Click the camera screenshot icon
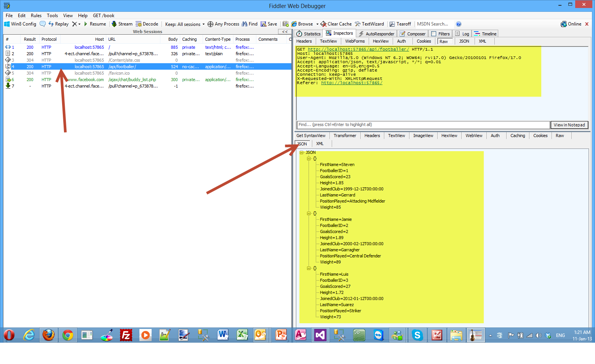This screenshot has width=595, height=364. click(x=285, y=24)
